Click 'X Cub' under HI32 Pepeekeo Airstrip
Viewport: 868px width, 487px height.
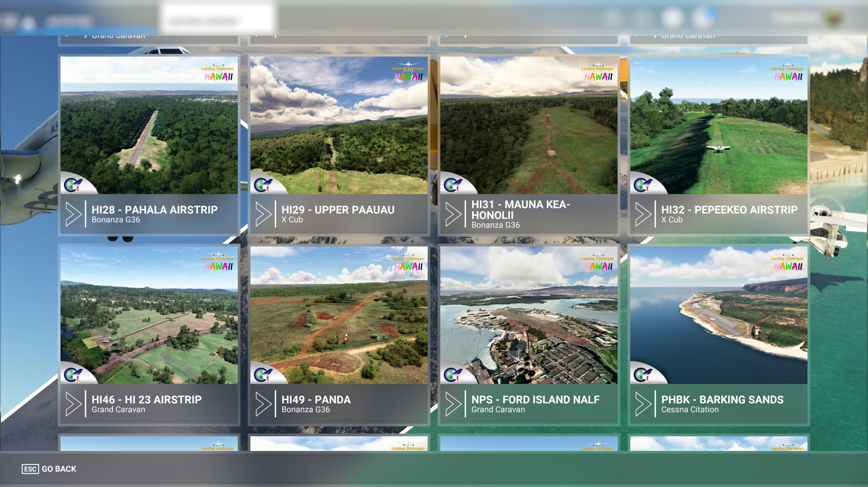(672, 220)
